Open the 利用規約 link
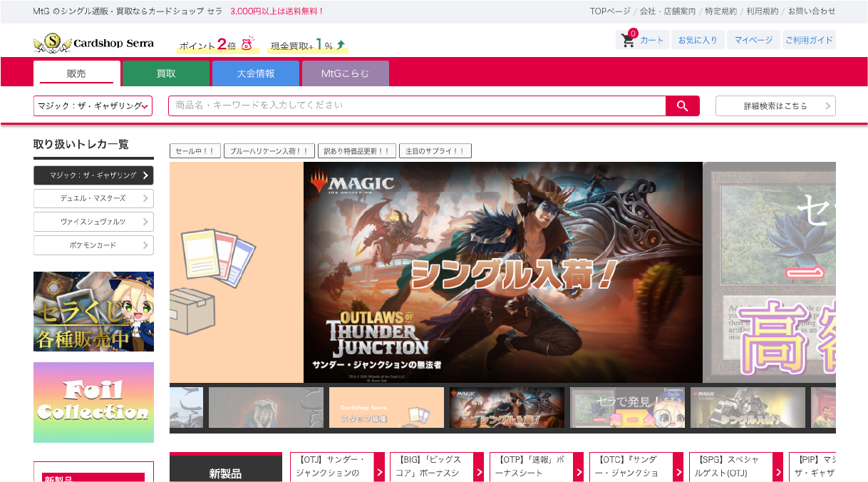The width and height of the screenshot is (868, 482). click(x=763, y=11)
